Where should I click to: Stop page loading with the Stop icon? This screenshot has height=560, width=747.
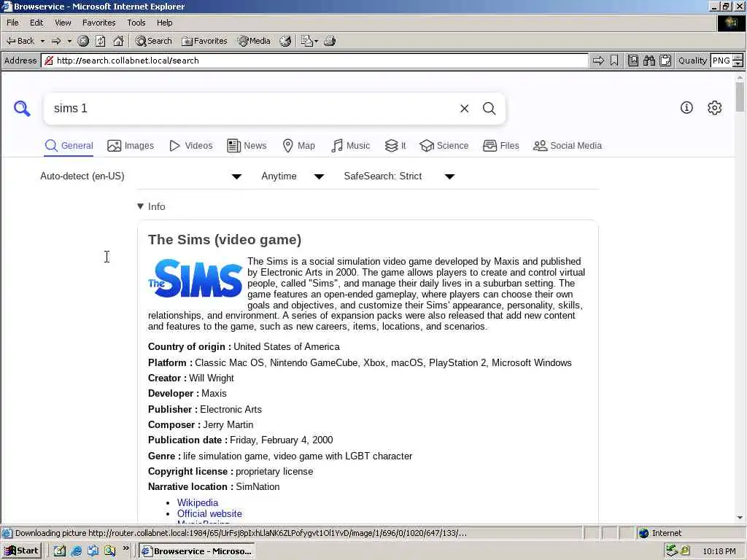(83, 41)
